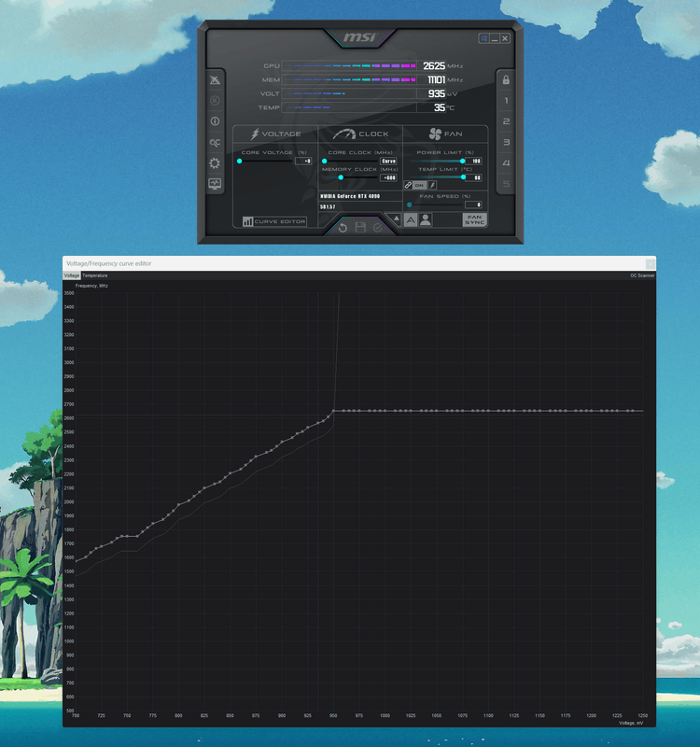The height and width of the screenshot is (747, 700).
Task: Select profile slot 4
Action: (x=506, y=163)
